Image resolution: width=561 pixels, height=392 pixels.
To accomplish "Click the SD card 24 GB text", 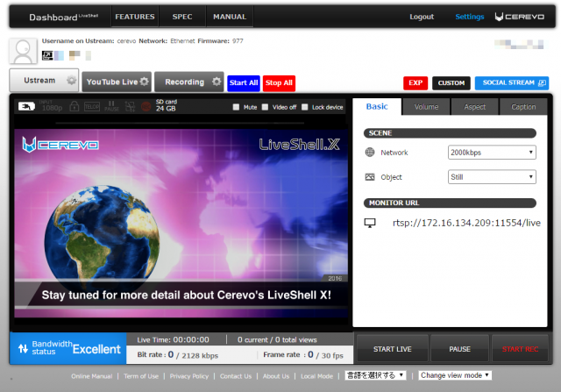I will pos(166,105).
